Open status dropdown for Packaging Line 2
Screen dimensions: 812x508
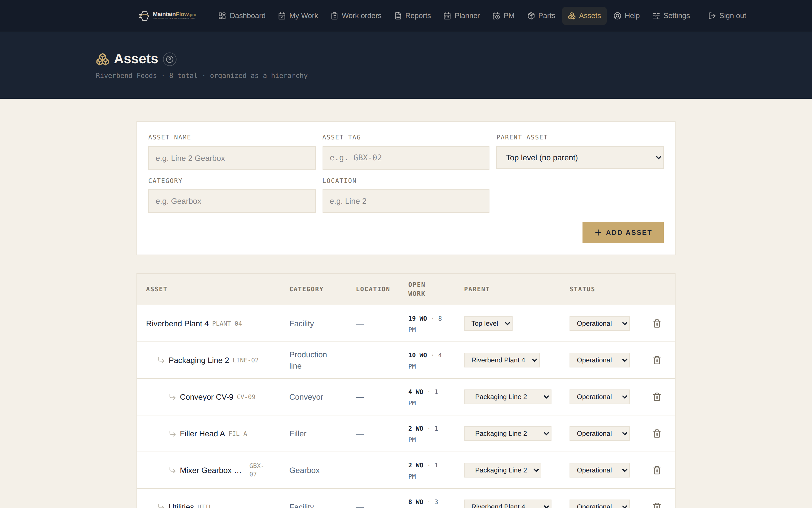[x=599, y=360]
